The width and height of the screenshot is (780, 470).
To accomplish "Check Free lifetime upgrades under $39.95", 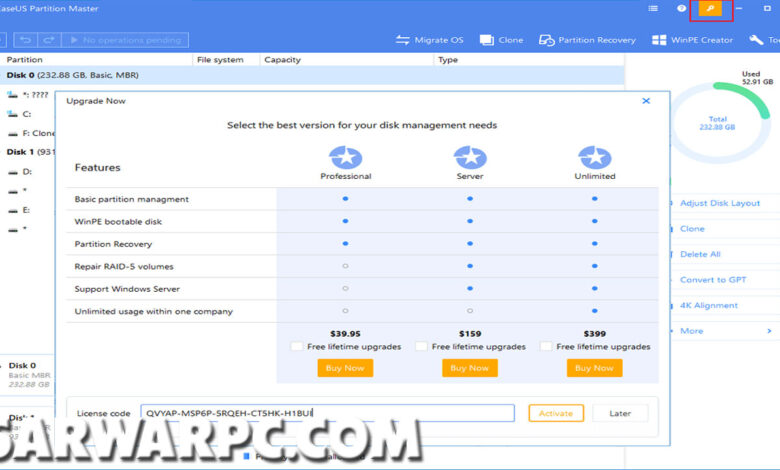I will tap(296, 346).
